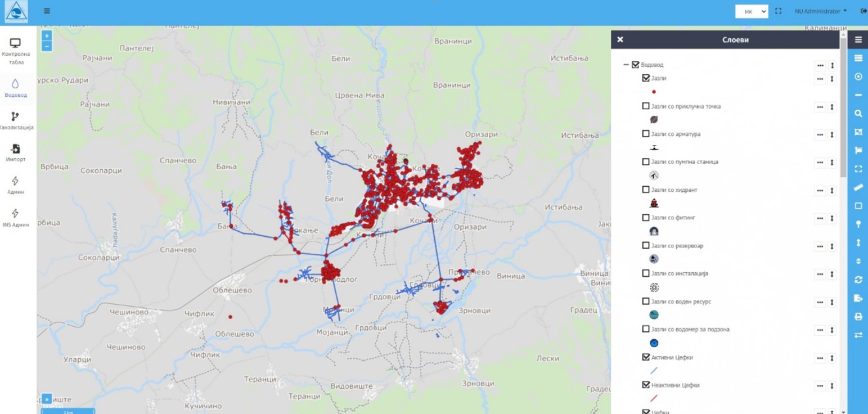Zoom out on the map with minus button

[x=47, y=46]
